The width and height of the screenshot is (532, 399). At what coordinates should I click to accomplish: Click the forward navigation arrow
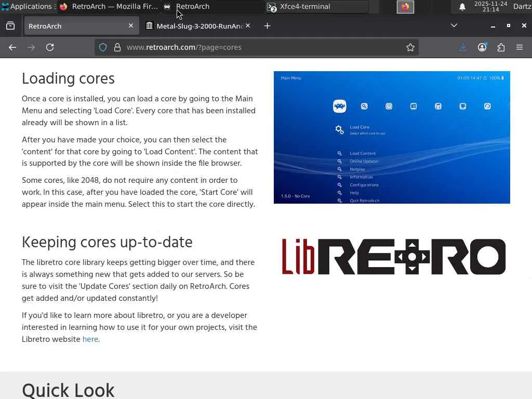pos(31,47)
